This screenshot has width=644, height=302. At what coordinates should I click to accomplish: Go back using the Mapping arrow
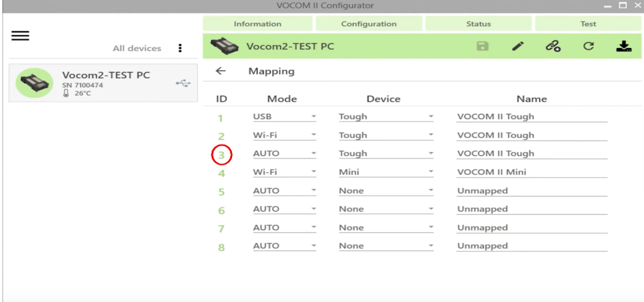point(221,71)
